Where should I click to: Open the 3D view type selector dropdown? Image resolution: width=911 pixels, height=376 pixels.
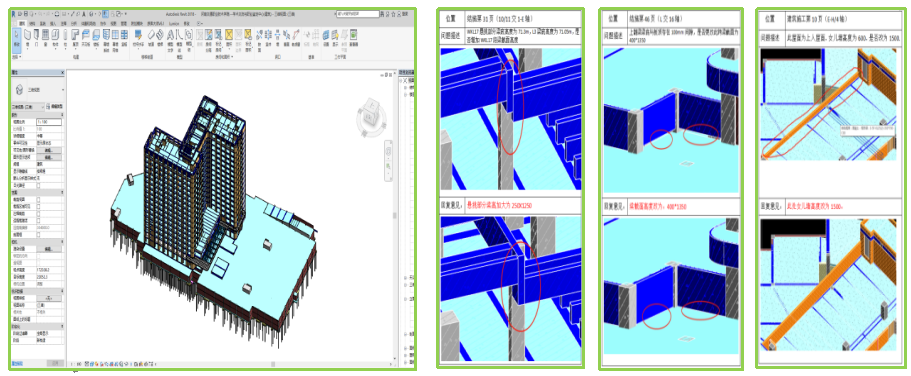click(x=38, y=90)
